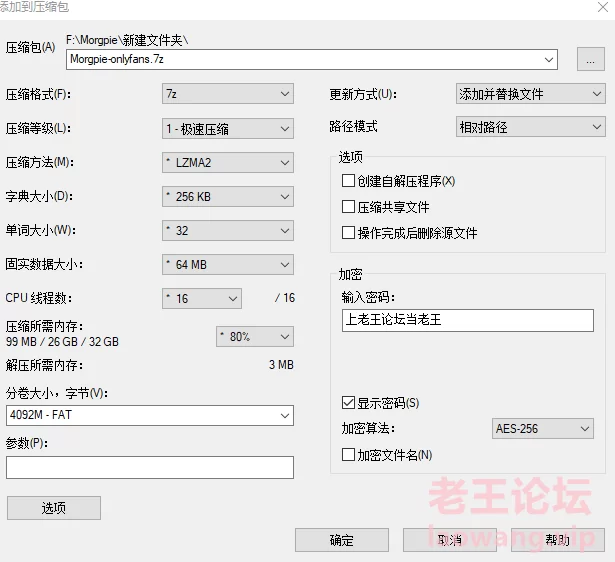
Task: Uncheck the show password checkbox
Action: pos(348,403)
